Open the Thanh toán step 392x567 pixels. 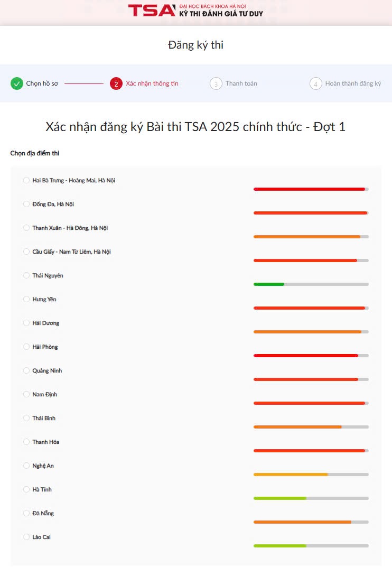point(241,83)
